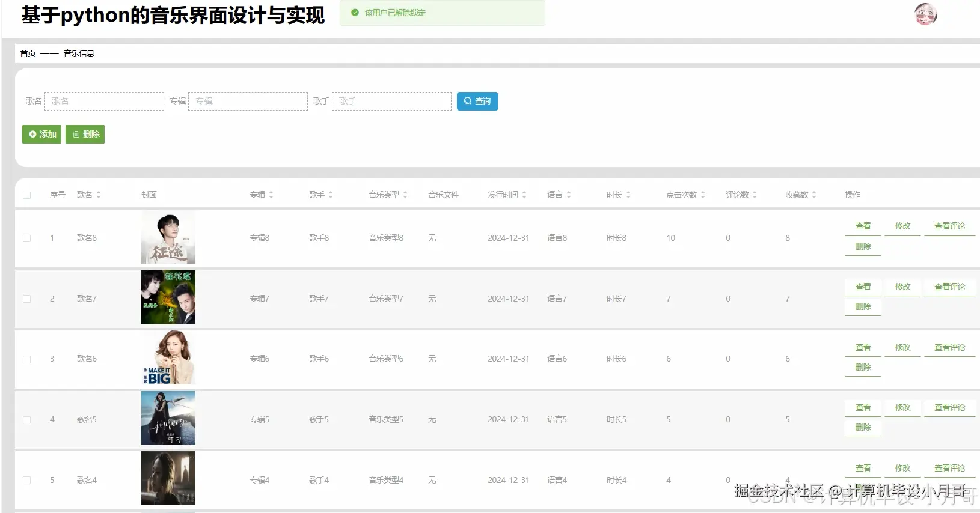Click 删除 in the 歌名5 row
The height and width of the screenshot is (513, 980).
[863, 427]
